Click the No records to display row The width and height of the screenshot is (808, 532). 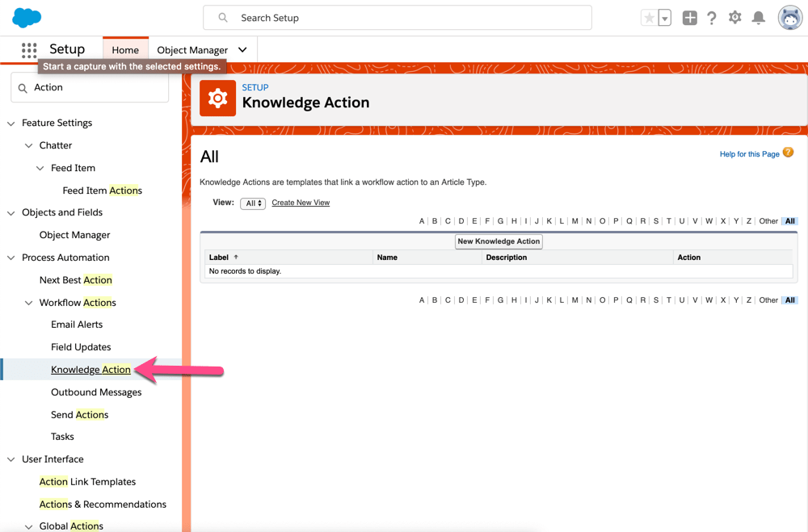coord(499,271)
